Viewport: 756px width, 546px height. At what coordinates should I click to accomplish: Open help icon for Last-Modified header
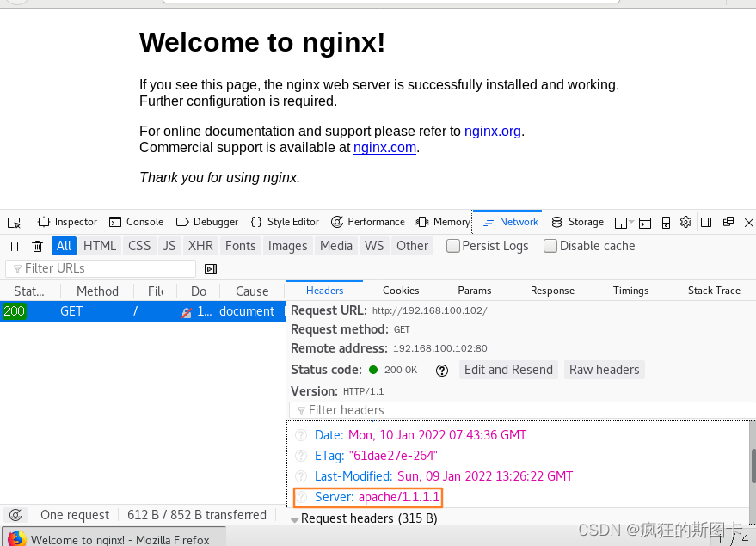(x=301, y=476)
